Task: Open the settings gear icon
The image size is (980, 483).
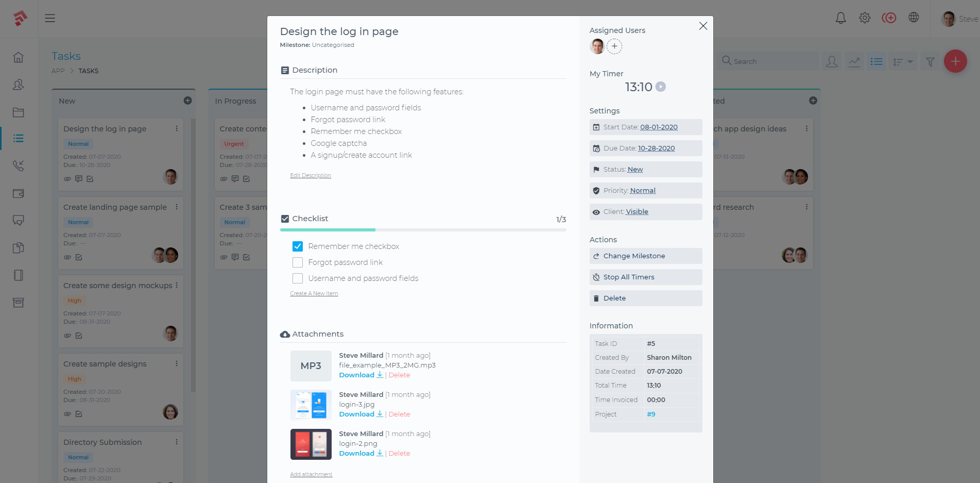Action: click(x=865, y=18)
